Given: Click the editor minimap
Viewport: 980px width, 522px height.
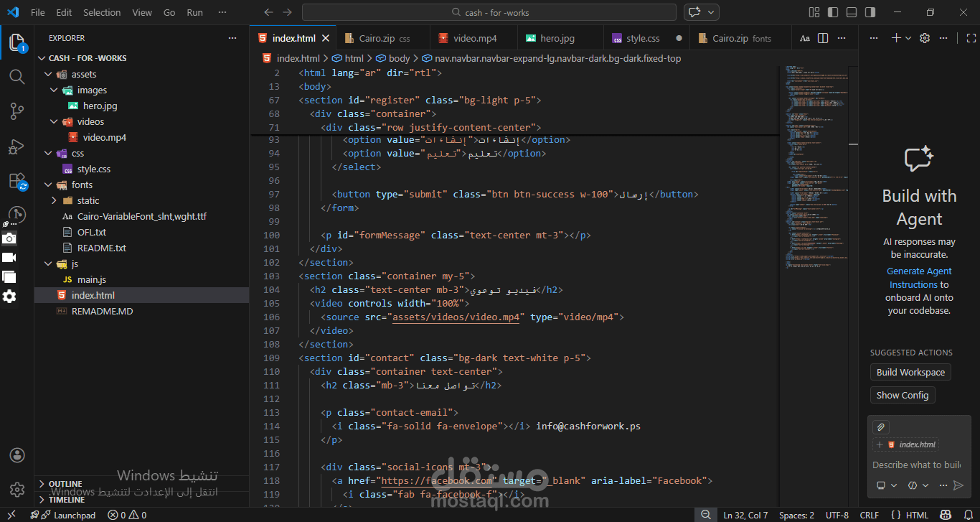Looking at the screenshot, I should coord(815,168).
